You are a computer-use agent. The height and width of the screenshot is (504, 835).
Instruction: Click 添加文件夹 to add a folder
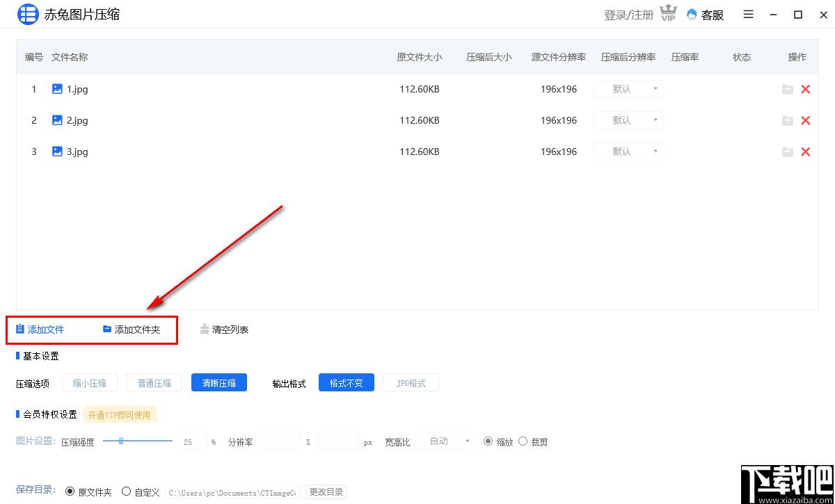[x=132, y=330]
